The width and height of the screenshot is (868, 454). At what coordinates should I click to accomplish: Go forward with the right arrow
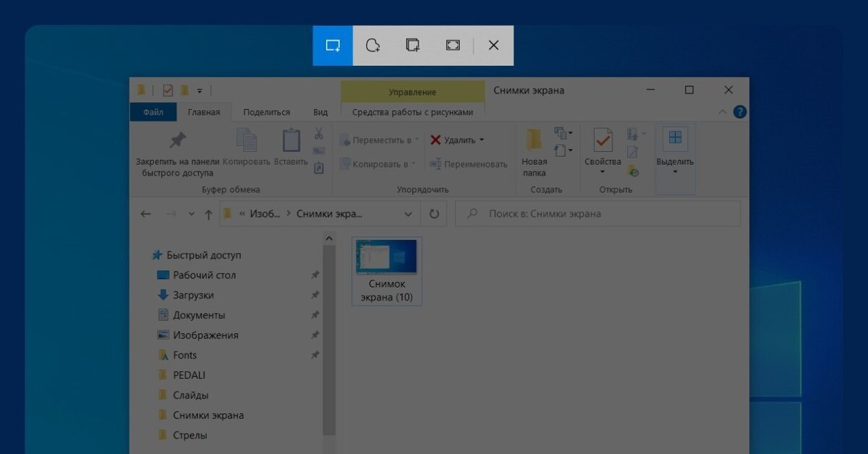pos(171,214)
